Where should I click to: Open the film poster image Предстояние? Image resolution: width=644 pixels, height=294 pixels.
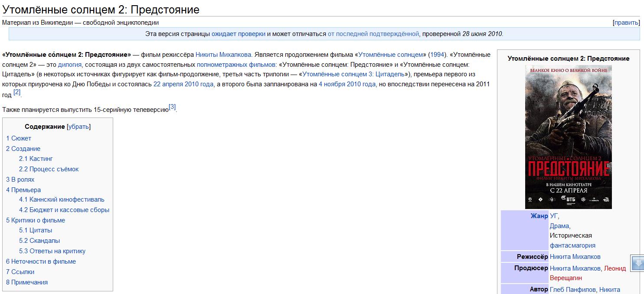pos(568,137)
